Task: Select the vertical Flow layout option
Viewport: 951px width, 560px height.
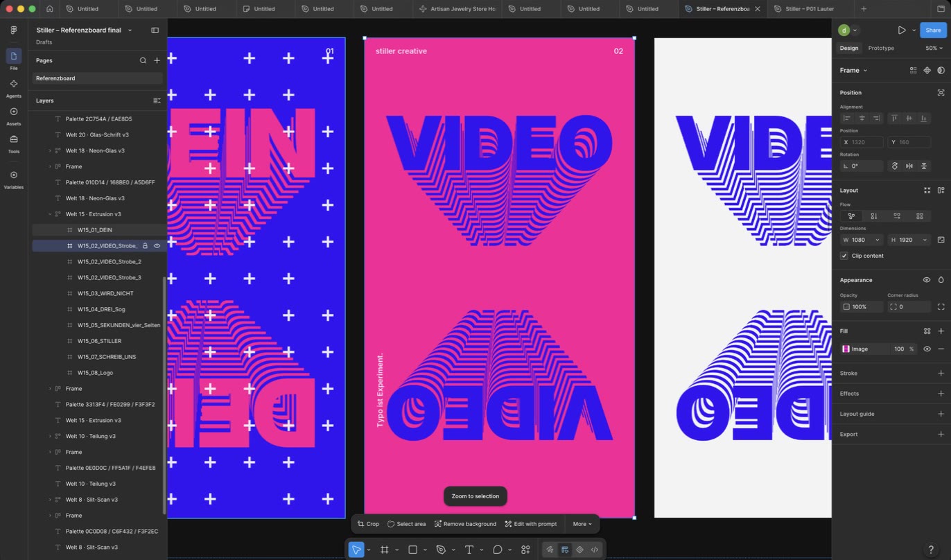Action: [874, 216]
